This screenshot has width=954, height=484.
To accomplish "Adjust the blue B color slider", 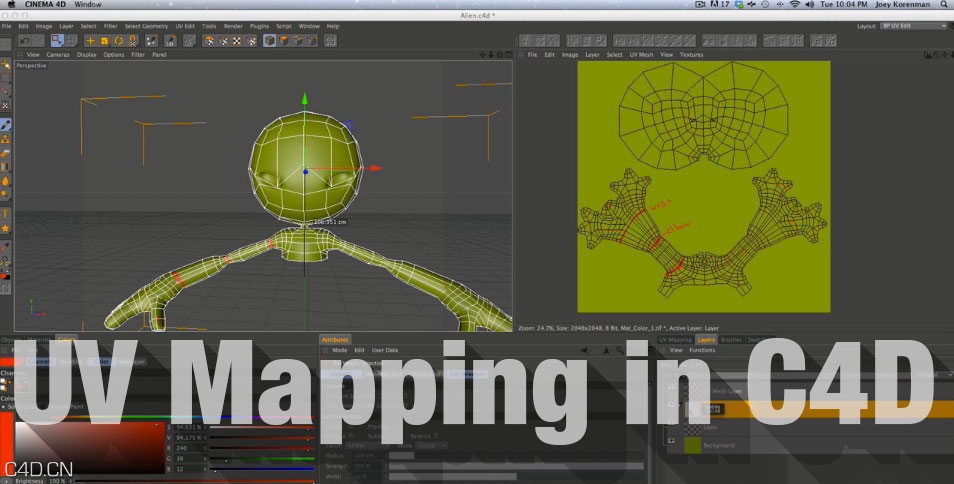I will coord(262,469).
